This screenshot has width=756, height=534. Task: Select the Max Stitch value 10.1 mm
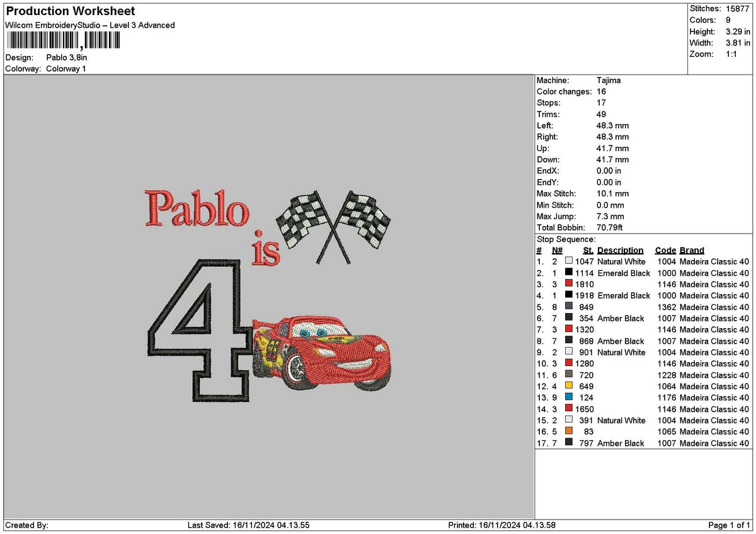point(612,194)
